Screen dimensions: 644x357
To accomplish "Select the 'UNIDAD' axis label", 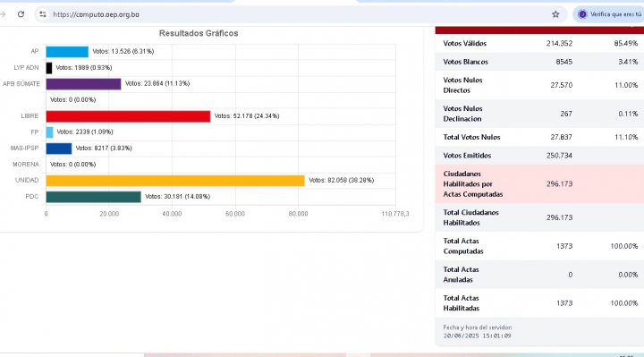I will click(x=27, y=181).
